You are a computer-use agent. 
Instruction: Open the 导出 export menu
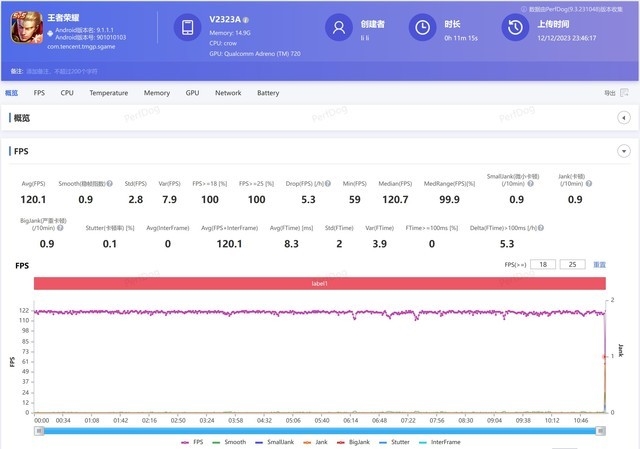click(x=610, y=93)
